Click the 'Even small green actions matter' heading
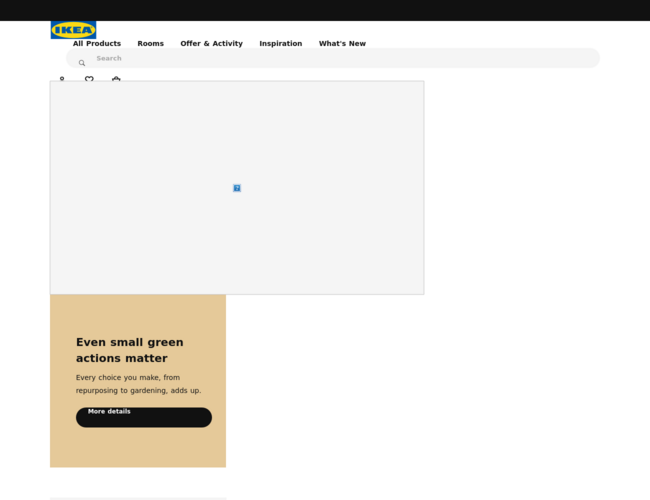This screenshot has height=500, width=650. (130, 350)
